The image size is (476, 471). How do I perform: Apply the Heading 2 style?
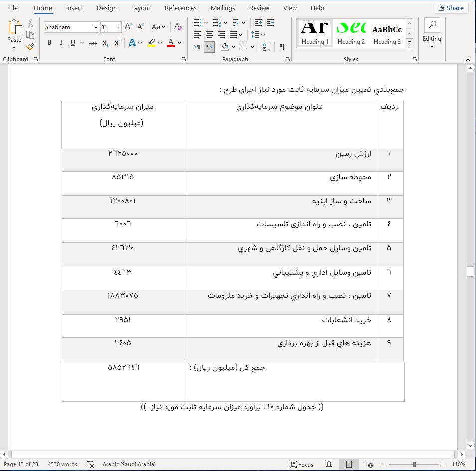pos(351,34)
